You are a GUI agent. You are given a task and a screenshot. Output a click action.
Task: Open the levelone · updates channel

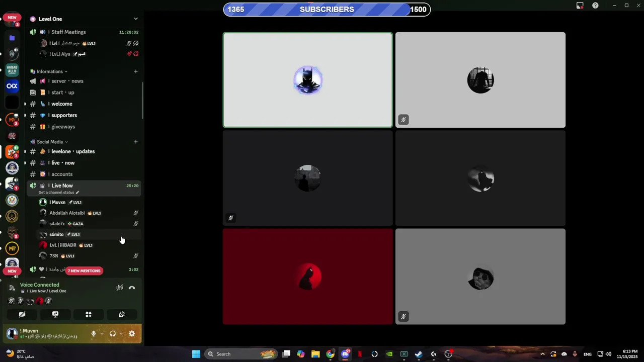tap(84, 151)
